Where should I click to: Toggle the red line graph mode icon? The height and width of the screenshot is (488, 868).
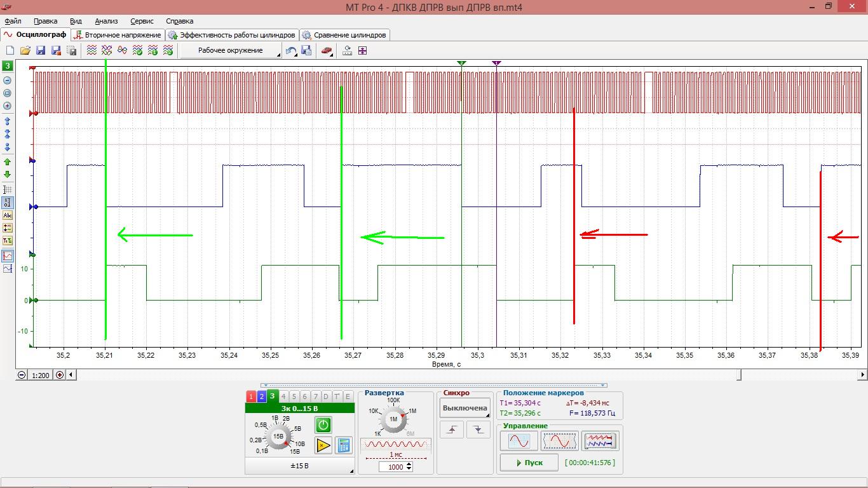tap(8, 255)
